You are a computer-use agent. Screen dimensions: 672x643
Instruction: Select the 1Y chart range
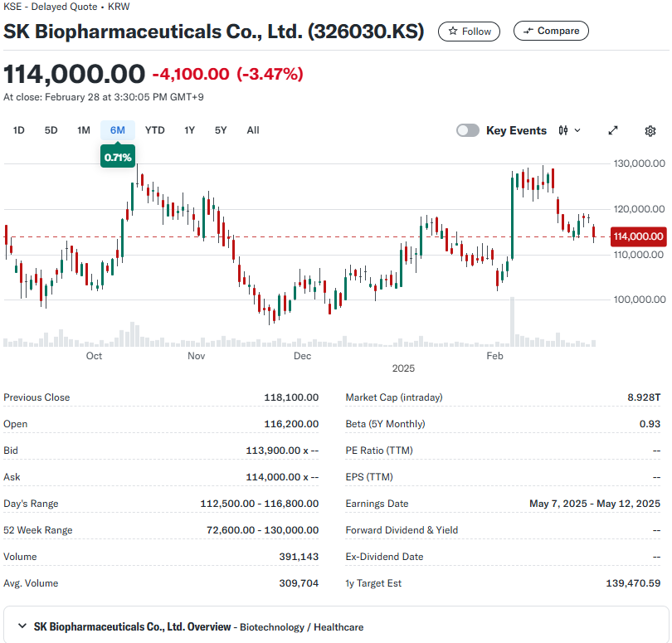point(189,130)
